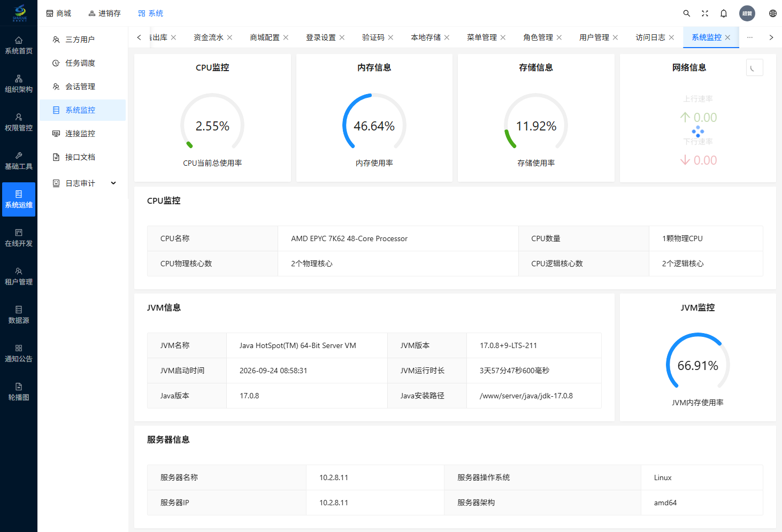
Task: Click JVM memory gauge 66.91%
Action: pyautogui.click(x=698, y=365)
